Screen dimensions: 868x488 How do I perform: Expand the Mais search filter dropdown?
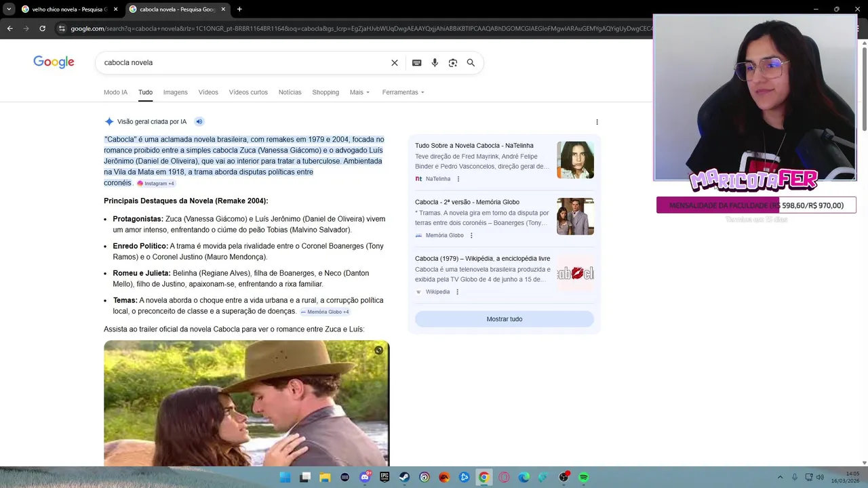tap(359, 92)
